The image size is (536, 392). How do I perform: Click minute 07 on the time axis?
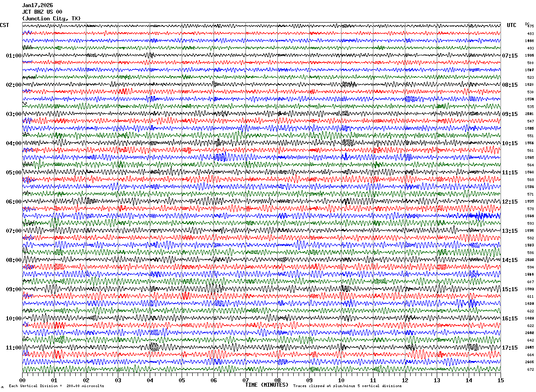(x=245, y=380)
